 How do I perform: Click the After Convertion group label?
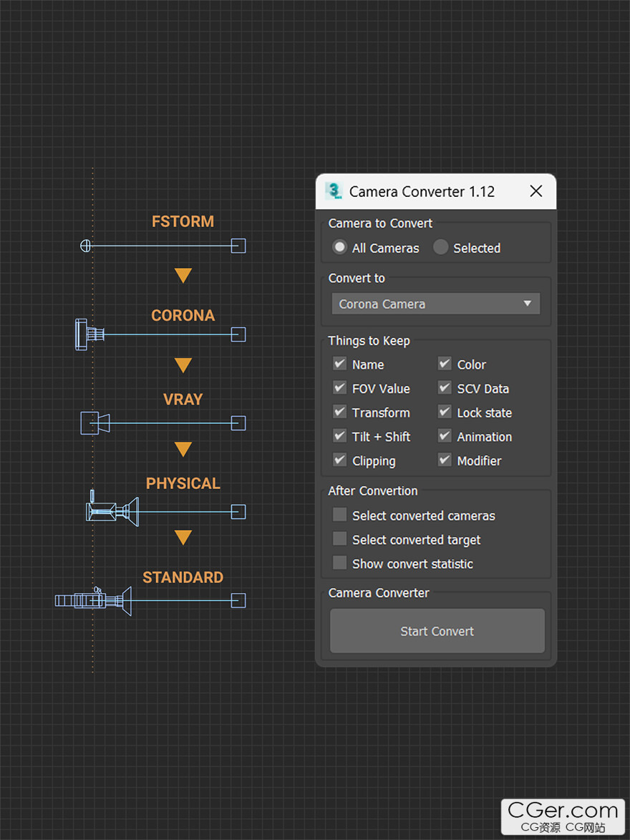pyautogui.click(x=373, y=491)
